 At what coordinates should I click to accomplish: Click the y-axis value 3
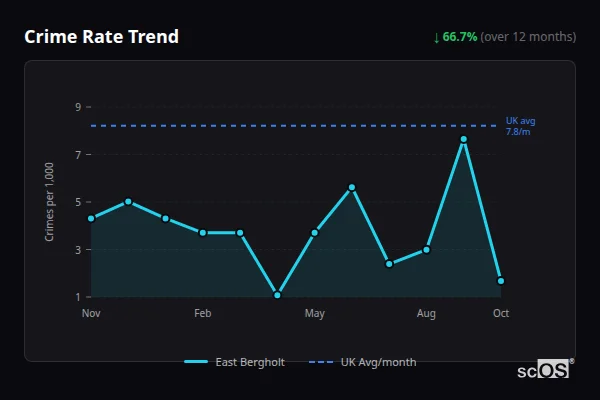[78, 250]
